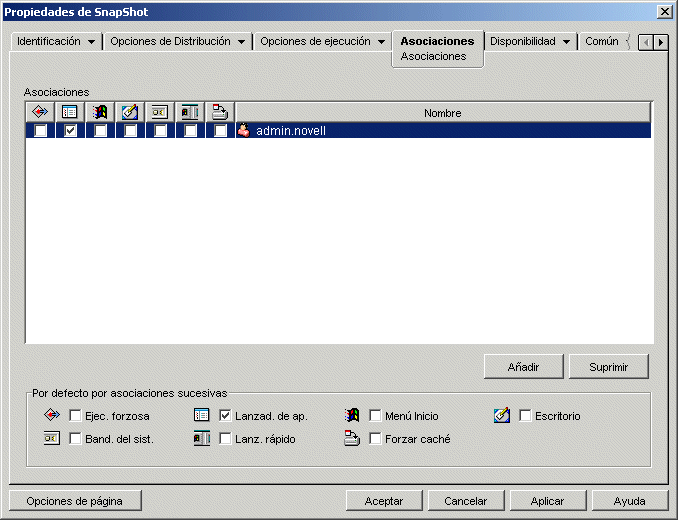This screenshot has height=520, width=678.
Task: Click the Cancelar button
Action: [x=466, y=501]
